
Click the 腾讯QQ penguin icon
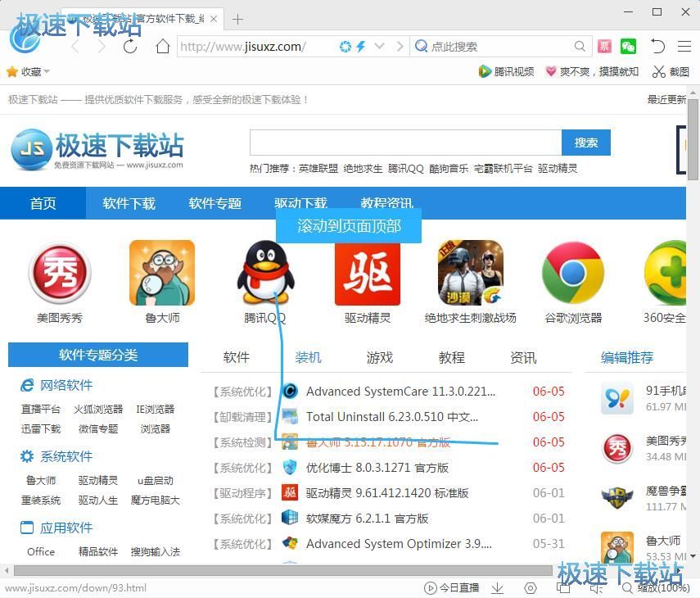click(265, 273)
